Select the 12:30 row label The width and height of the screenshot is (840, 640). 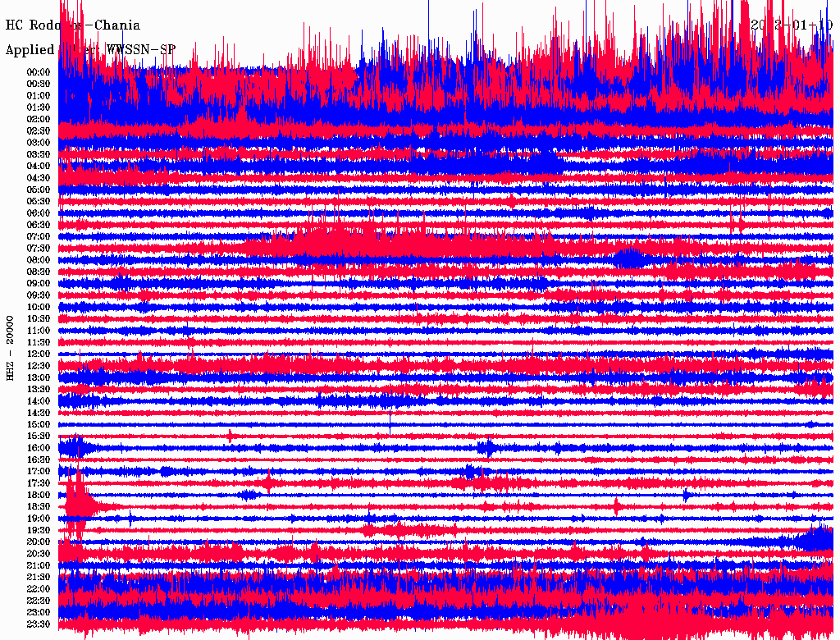point(39,365)
